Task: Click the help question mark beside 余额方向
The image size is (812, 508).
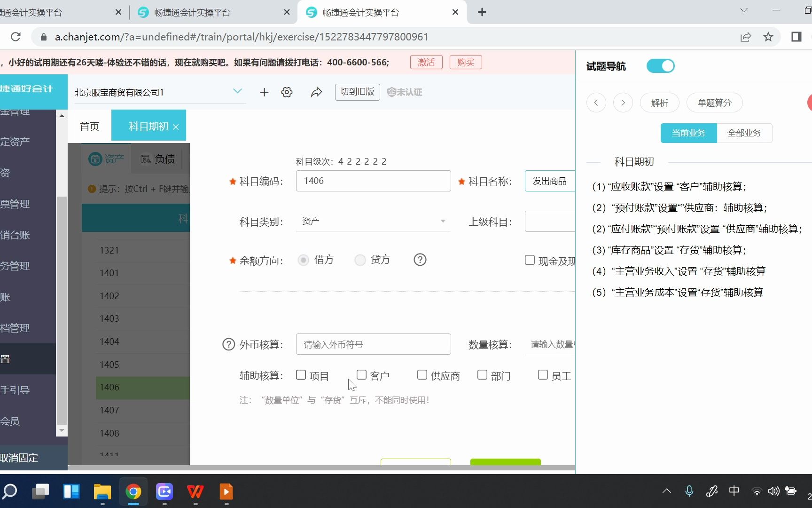Action: pos(420,260)
